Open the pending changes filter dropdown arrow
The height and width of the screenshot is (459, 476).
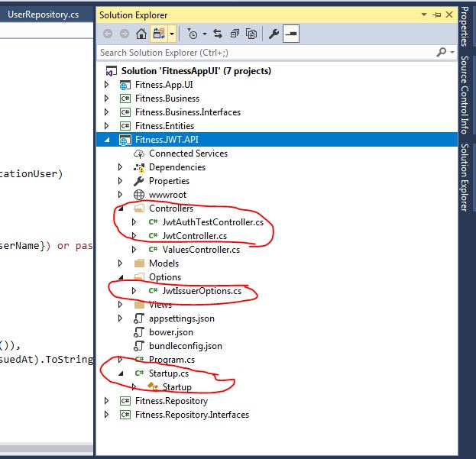click(205, 34)
